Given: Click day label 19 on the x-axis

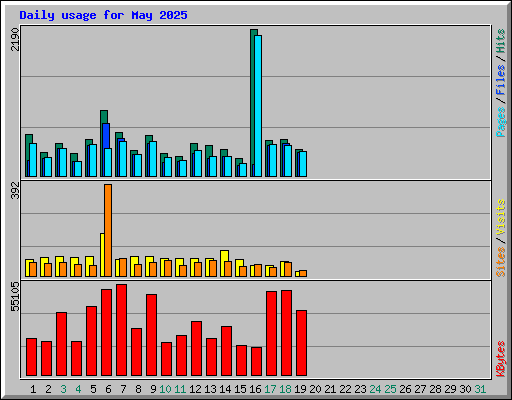Looking at the screenshot, I should tap(300, 389).
